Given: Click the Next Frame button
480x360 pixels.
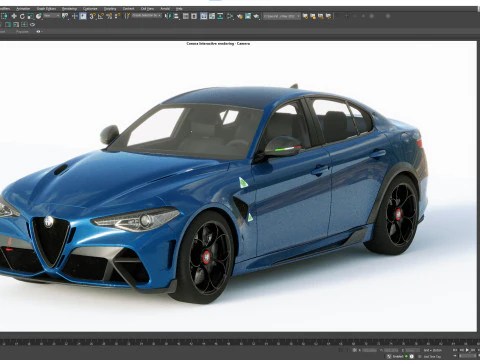Looking at the screenshot, I should (x=473, y=350).
